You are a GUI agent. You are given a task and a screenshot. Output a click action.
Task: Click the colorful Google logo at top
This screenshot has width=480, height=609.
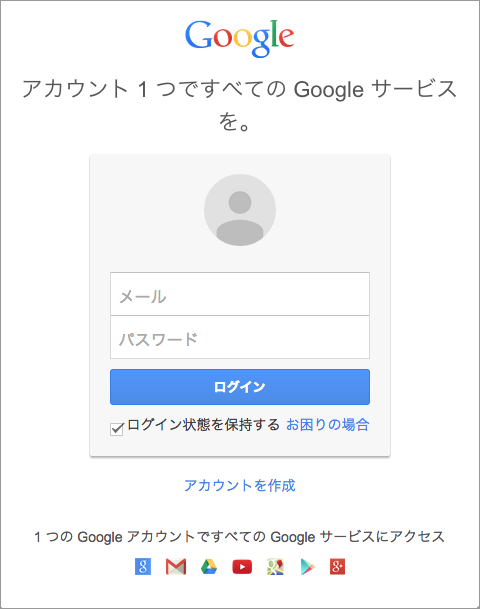click(240, 37)
